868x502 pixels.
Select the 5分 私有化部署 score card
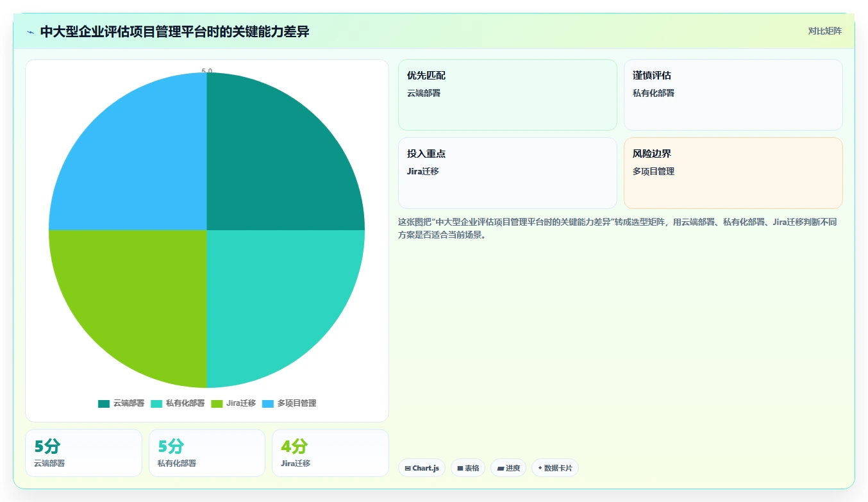pos(207,453)
